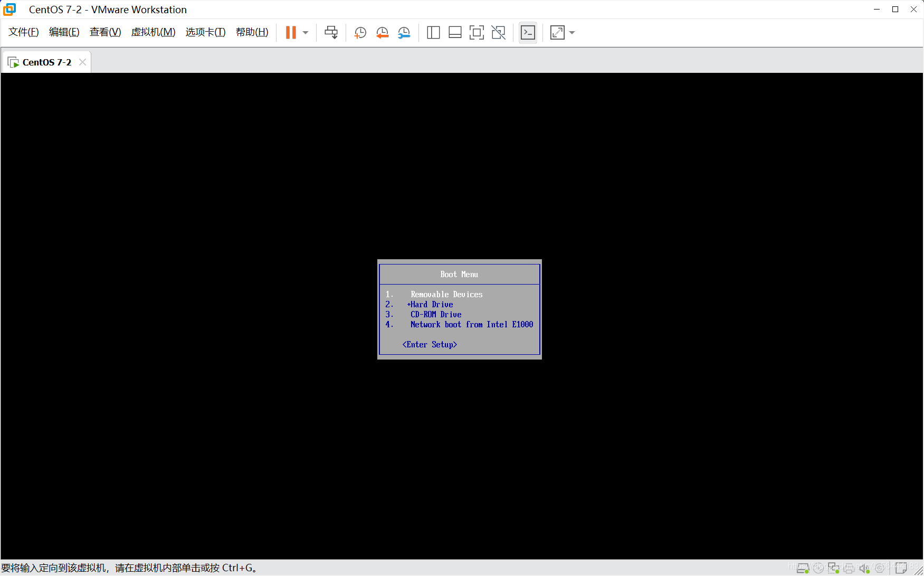Expand the power options dropdown arrow

pos(306,33)
